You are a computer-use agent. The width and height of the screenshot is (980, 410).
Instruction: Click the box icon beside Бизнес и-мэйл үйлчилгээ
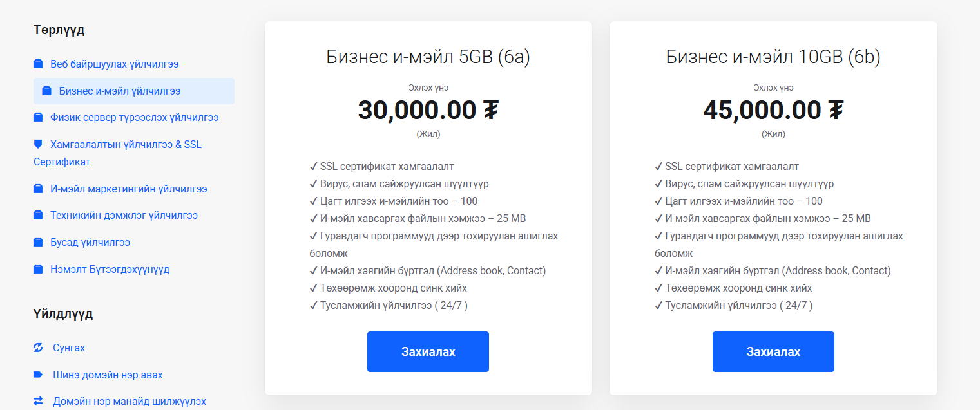pos(47,91)
